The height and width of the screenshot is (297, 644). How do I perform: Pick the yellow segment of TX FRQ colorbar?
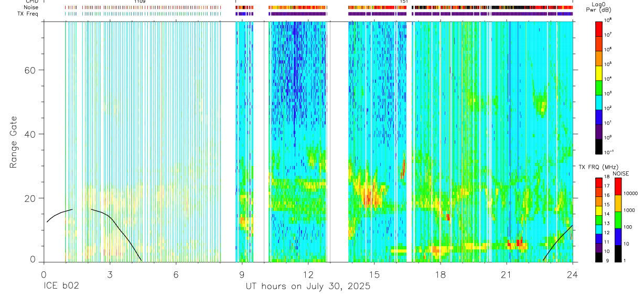click(x=598, y=211)
